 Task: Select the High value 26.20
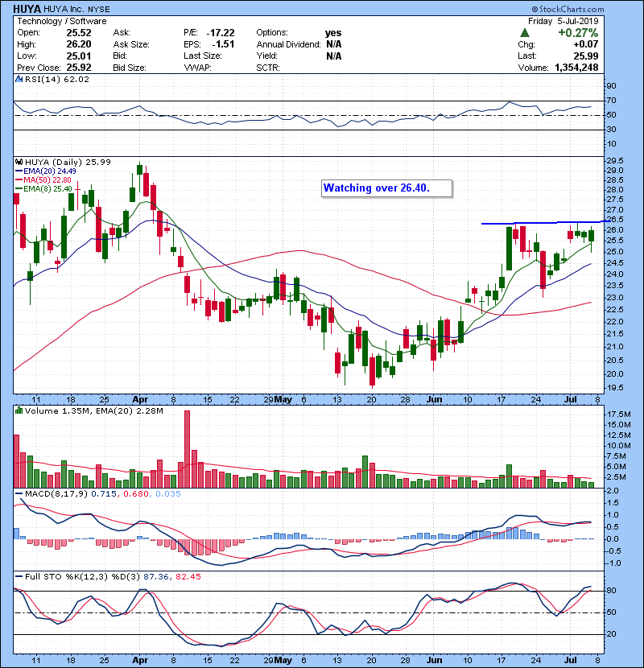pyautogui.click(x=78, y=44)
